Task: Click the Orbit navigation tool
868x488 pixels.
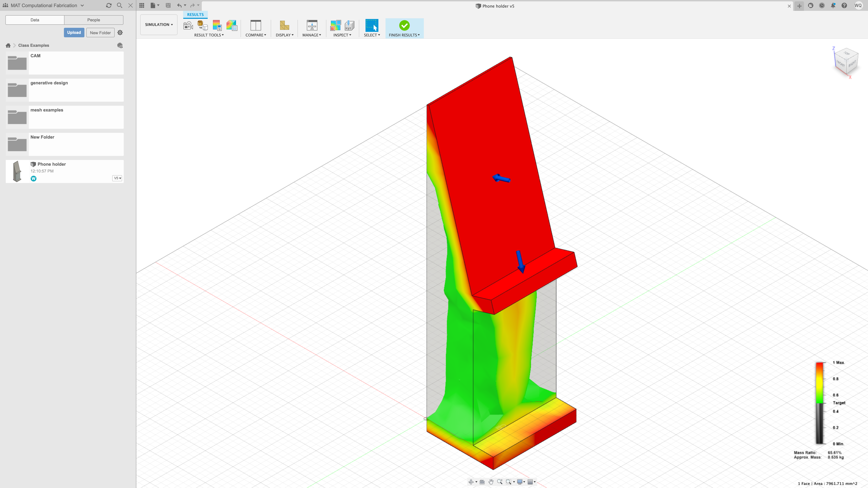Action: [x=471, y=482]
